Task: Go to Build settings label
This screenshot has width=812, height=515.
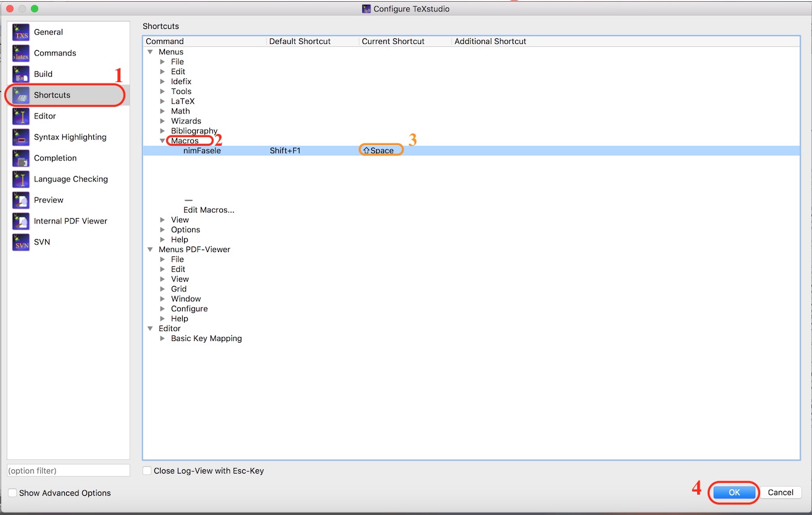Action: pos(43,74)
